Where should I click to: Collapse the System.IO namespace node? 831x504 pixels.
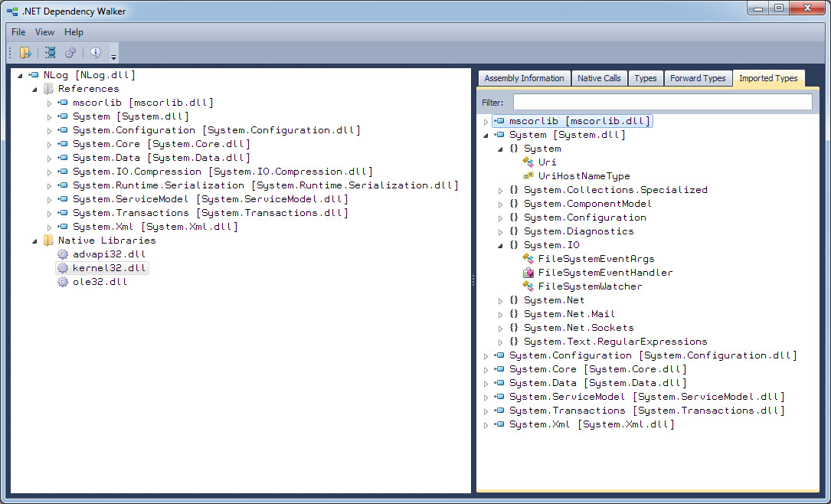pos(500,246)
